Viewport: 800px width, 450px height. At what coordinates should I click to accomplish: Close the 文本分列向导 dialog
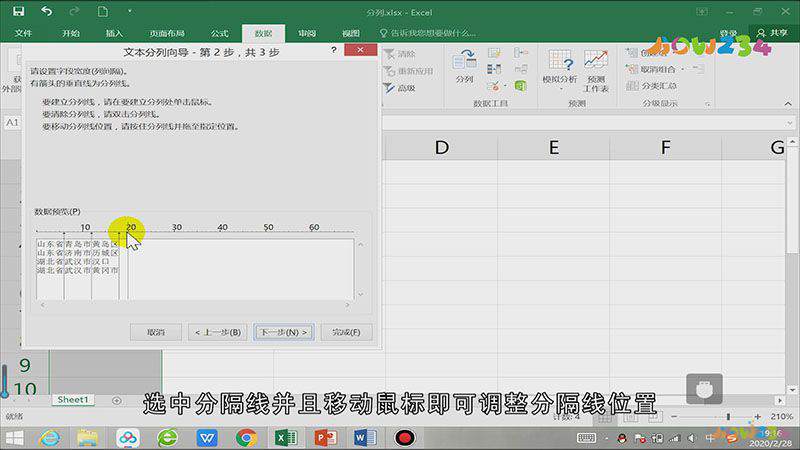coord(360,49)
